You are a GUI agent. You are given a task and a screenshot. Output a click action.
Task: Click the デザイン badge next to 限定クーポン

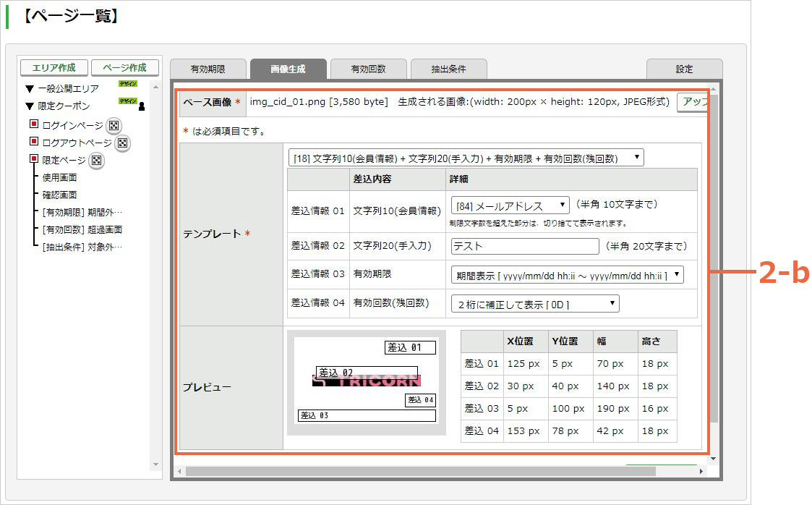(128, 101)
